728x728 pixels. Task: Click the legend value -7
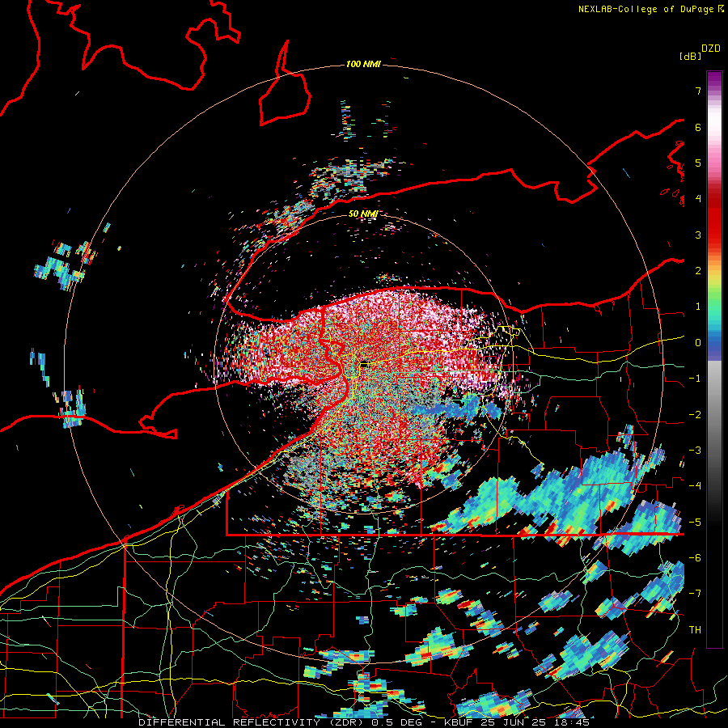click(x=695, y=594)
